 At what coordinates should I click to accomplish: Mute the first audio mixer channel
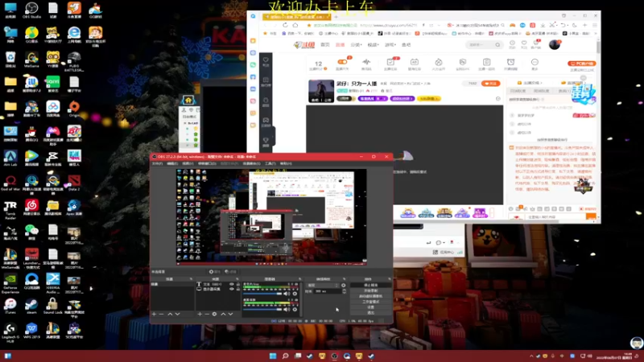click(x=287, y=294)
